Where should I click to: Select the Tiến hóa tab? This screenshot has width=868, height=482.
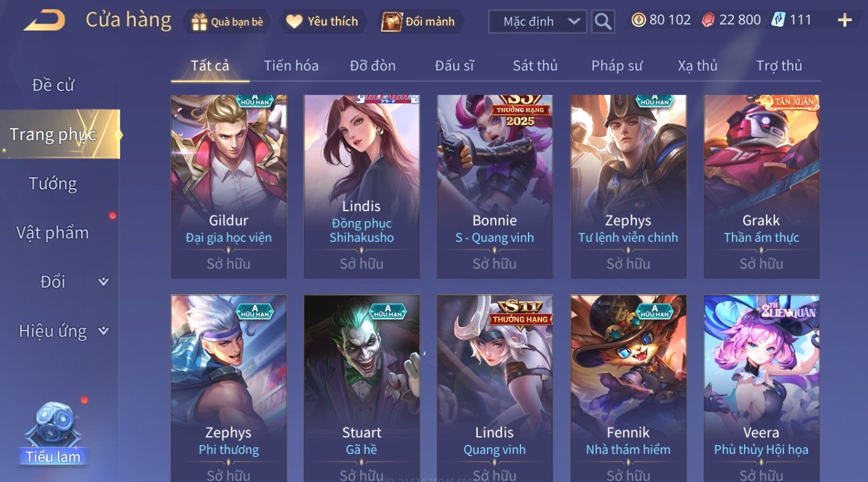tap(291, 66)
